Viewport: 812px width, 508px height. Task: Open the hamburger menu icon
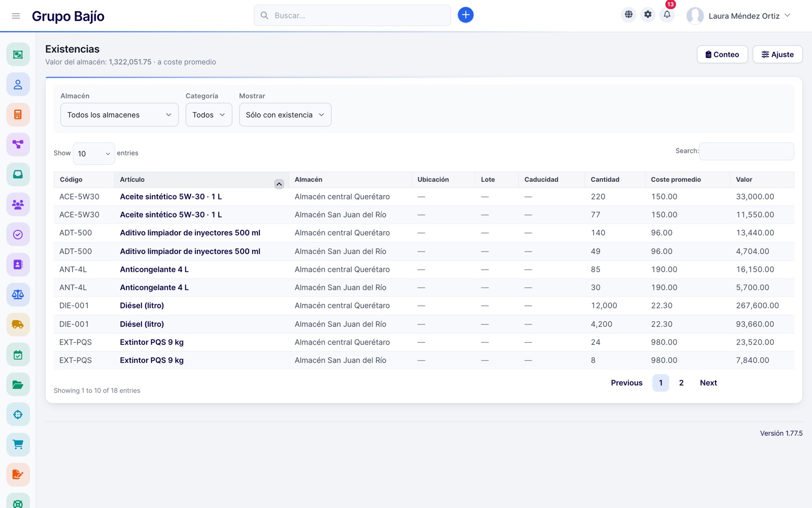[x=16, y=16]
